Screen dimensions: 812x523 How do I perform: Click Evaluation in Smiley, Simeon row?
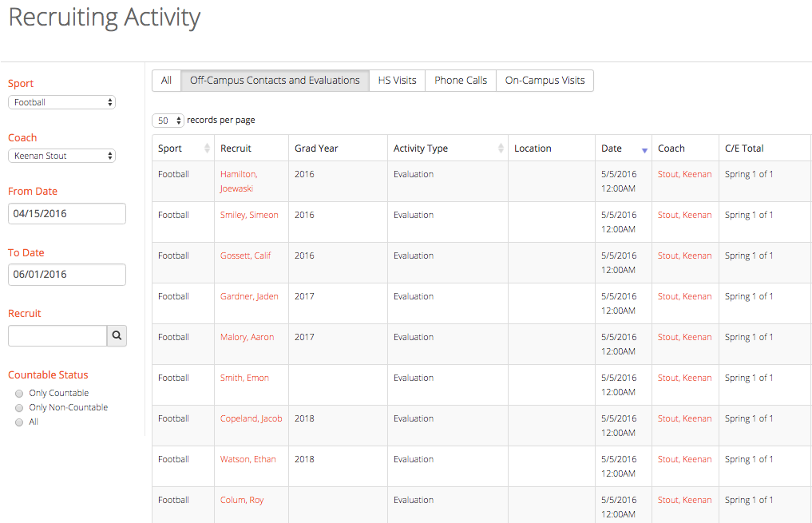[414, 215]
